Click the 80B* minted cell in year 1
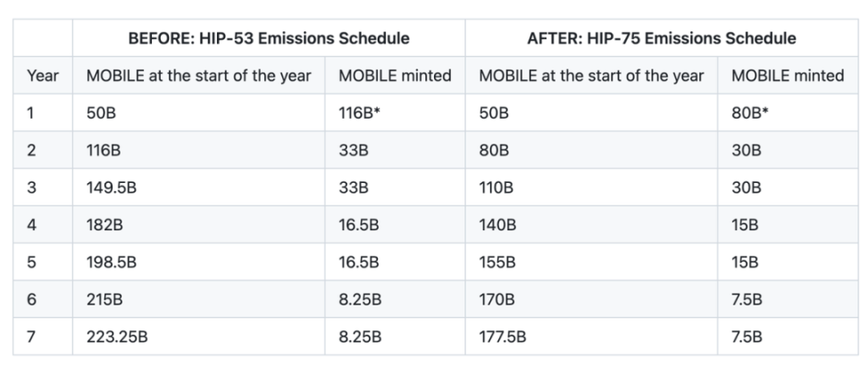This screenshot has width=868, height=366. point(788,112)
